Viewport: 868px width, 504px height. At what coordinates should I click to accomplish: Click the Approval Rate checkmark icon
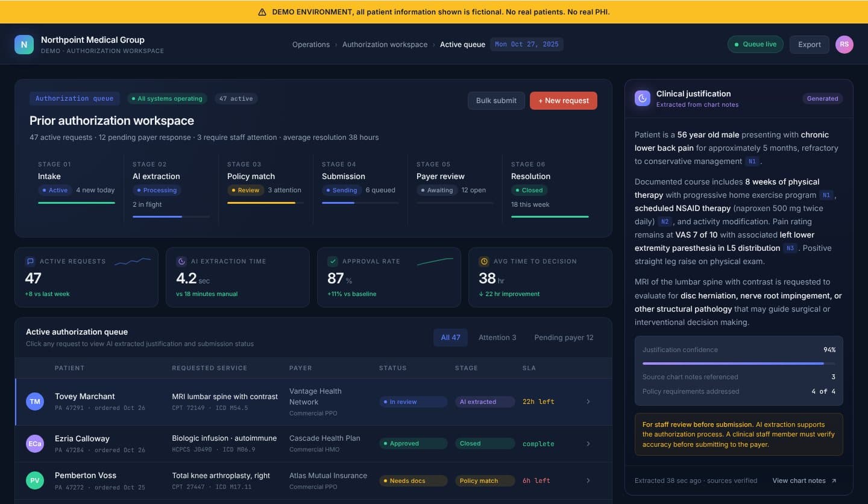pyautogui.click(x=333, y=262)
